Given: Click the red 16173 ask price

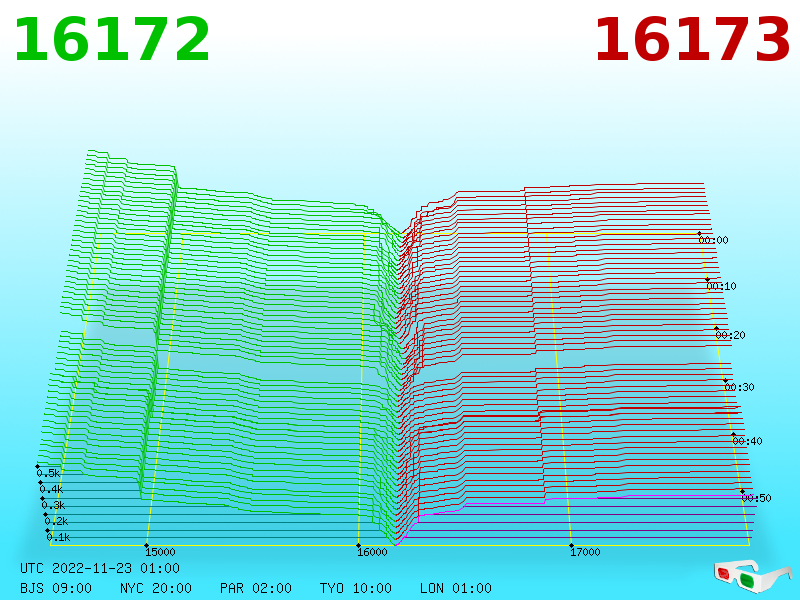Looking at the screenshot, I should [x=692, y=40].
